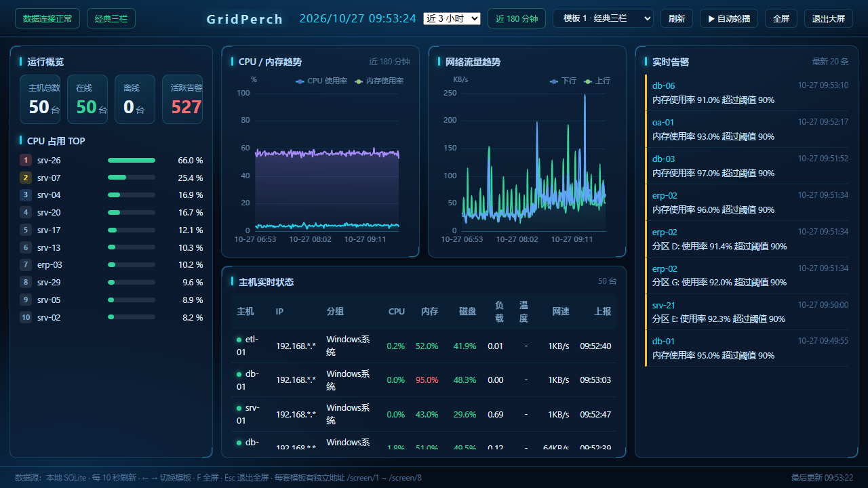
Task: Click the green status dot for etl-01
Action: [239, 340]
